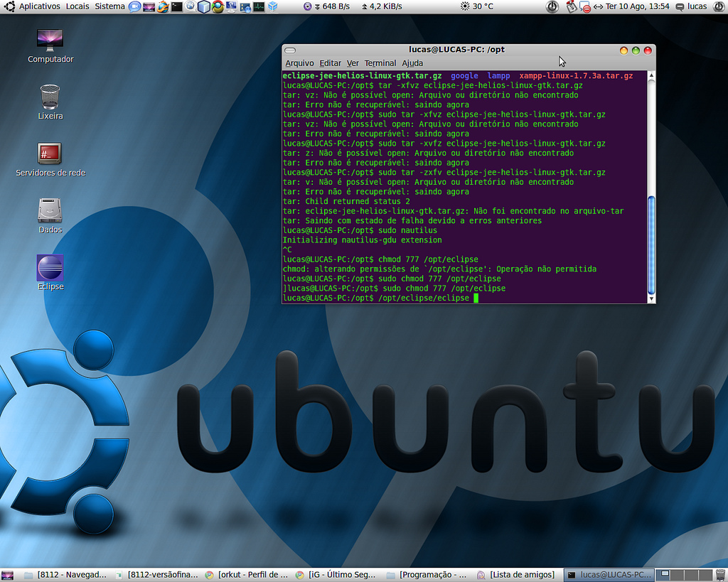Switch to the second workspace

(x=678, y=575)
